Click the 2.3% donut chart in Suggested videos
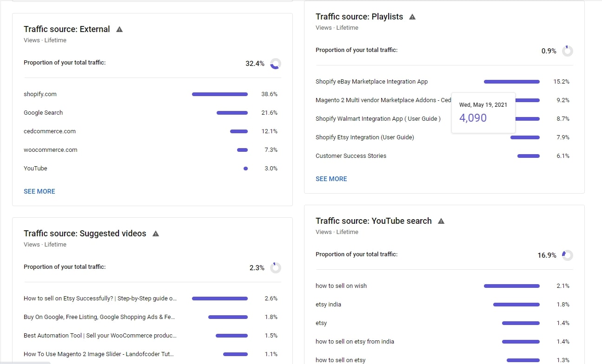Screen dimensions: 602x364 [276, 268]
